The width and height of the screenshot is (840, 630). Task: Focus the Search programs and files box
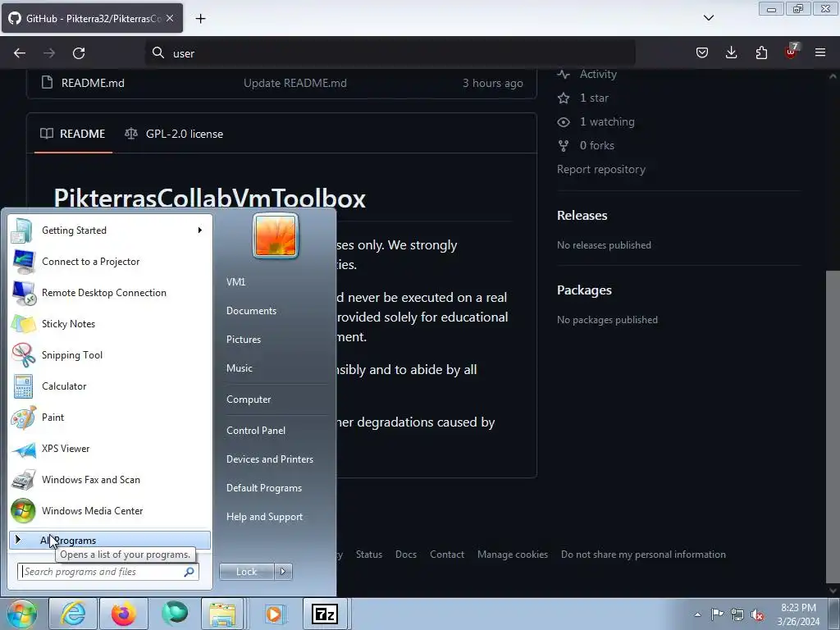(x=108, y=572)
